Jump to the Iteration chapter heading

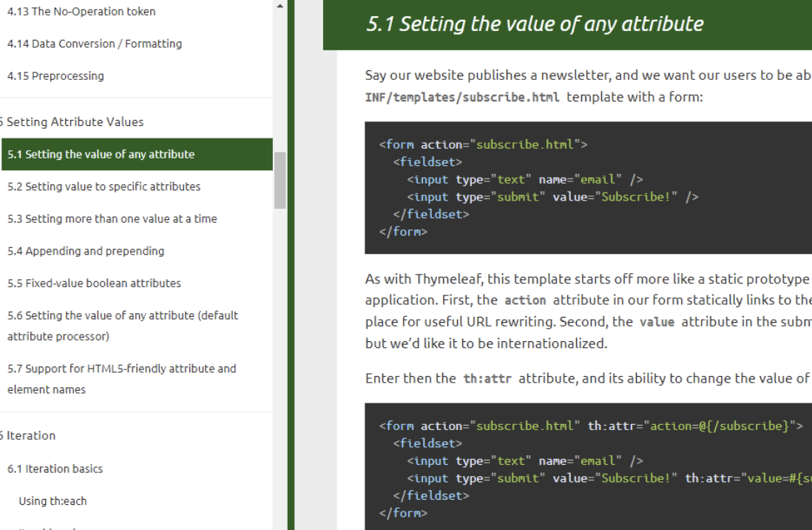(28, 435)
